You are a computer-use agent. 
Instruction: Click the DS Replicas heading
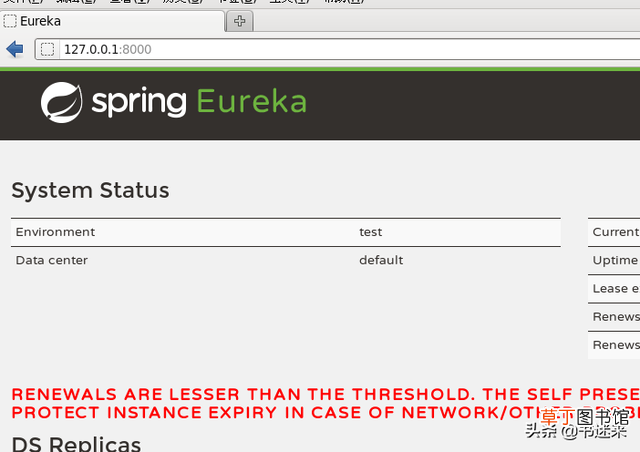[76, 443]
